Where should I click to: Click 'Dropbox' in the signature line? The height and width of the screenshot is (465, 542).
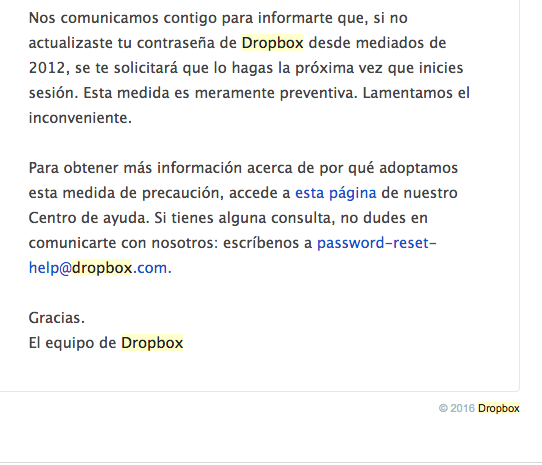pos(152,343)
